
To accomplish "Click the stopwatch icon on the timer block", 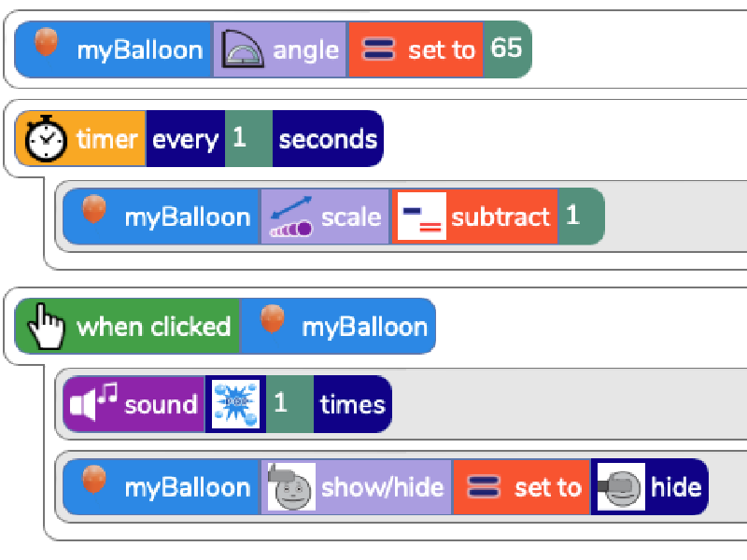I will [x=45, y=138].
